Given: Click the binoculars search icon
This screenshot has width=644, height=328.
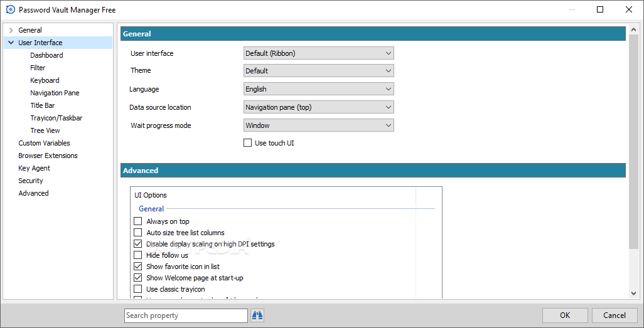Looking at the screenshot, I should 257,315.
